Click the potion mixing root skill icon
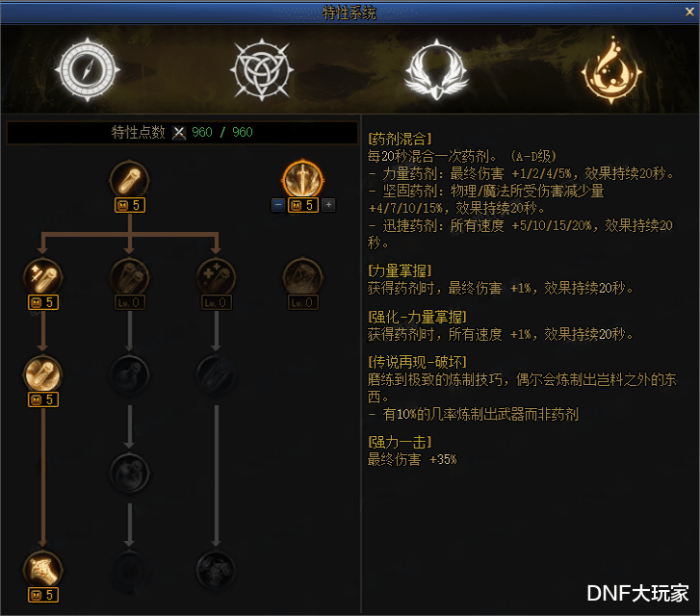The height and width of the screenshot is (616, 700). (129, 179)
